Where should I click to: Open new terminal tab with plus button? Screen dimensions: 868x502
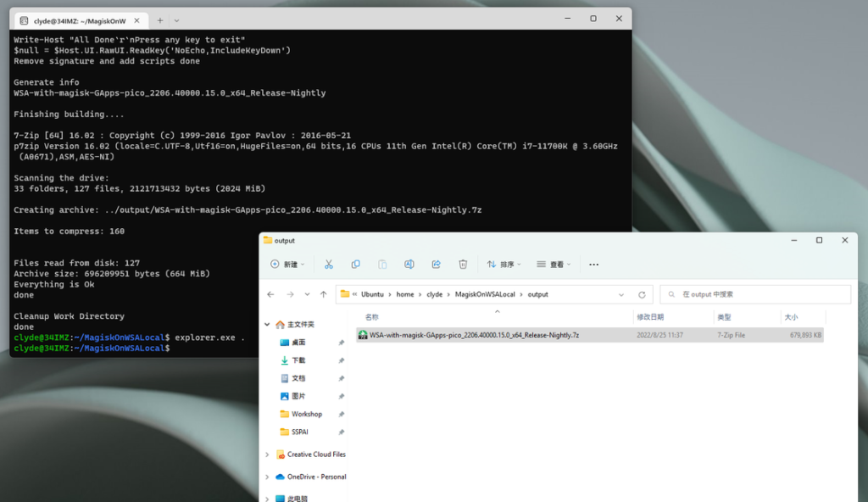click(159, 20)
